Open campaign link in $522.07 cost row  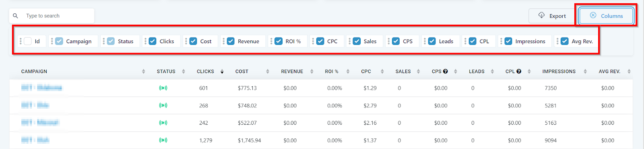tap(40, 123)
